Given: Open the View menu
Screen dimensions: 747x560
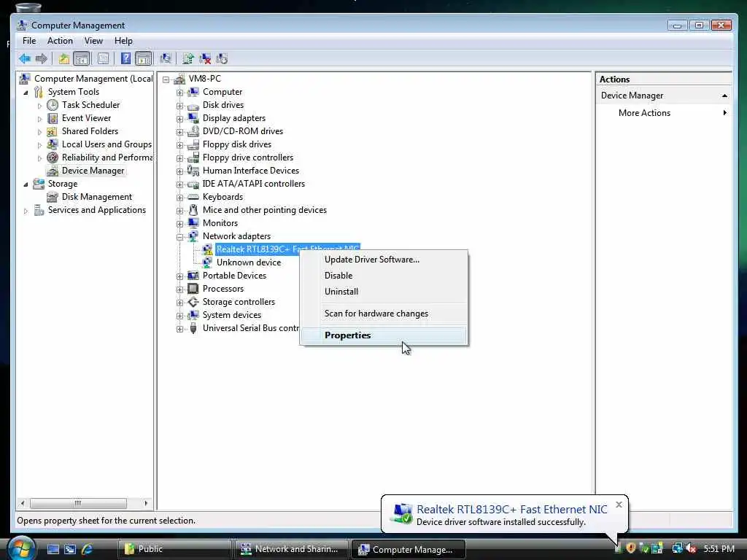Looking at the screenshot, I should coord(93,41).
